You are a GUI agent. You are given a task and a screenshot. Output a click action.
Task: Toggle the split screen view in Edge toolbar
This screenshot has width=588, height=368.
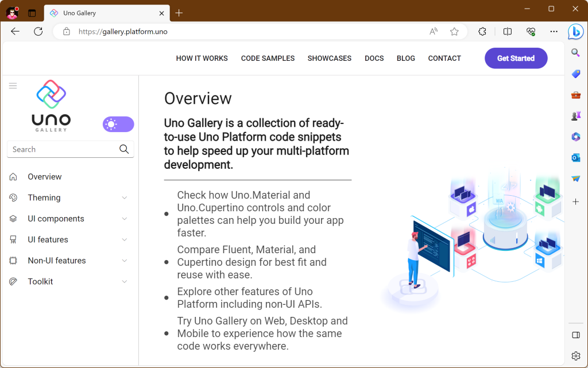click(508, 32)
